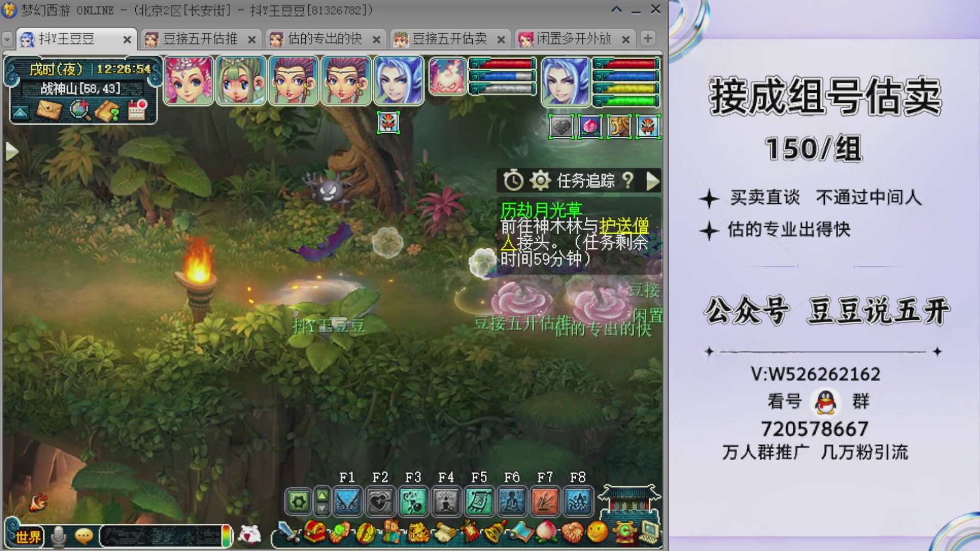The height and width of the screenshot is (551, 980).
Task: Click the player's blue mana bar
Action: click(627, 77)
